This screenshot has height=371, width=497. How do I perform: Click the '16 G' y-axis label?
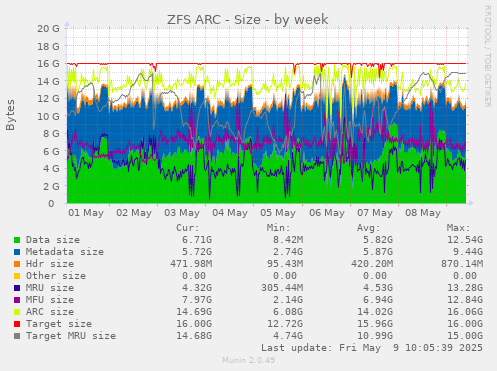48,63
